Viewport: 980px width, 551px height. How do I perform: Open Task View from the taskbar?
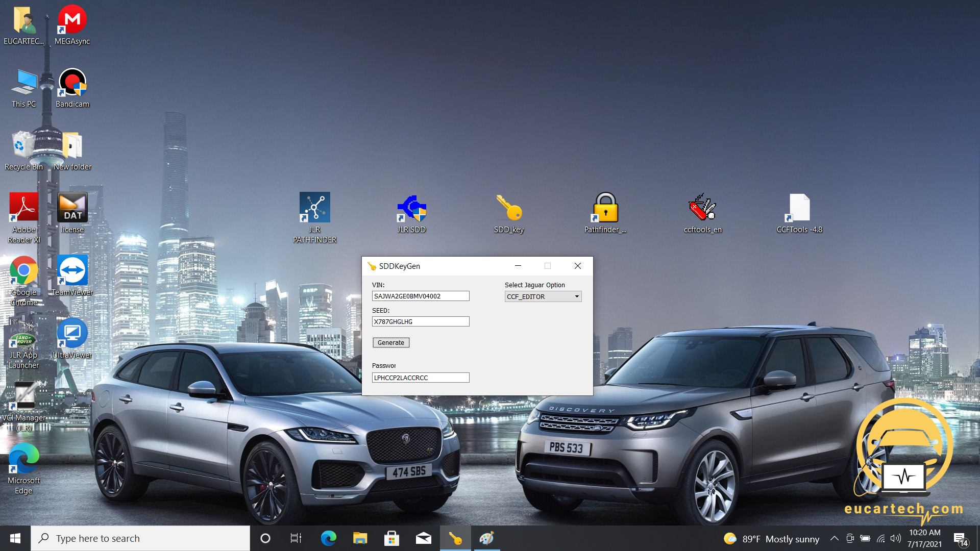point(296,538)
